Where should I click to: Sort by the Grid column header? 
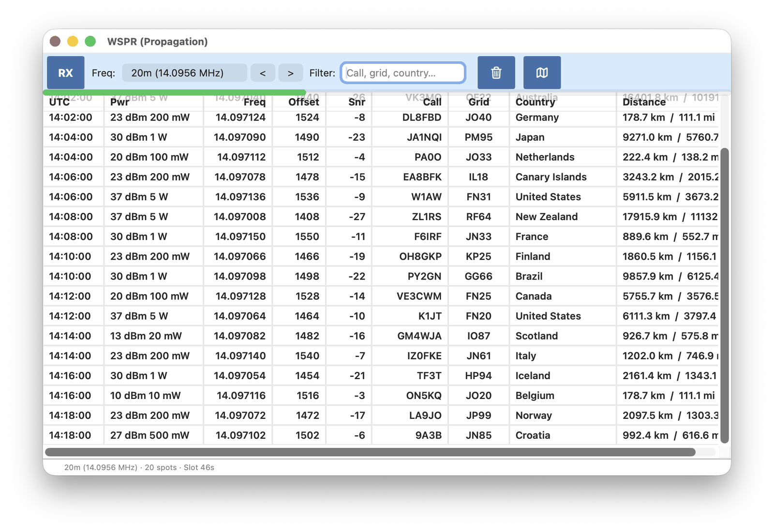478,102
